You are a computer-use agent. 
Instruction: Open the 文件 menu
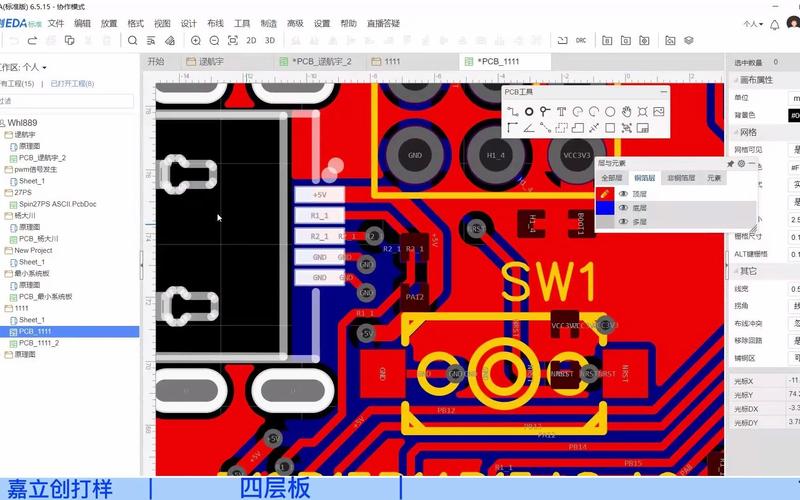pyautogui.click(x=56, y=23)
